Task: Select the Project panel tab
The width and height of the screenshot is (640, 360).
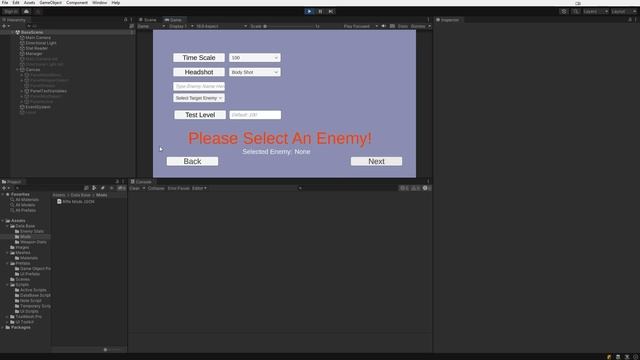Action: click(x=12, y=182)
